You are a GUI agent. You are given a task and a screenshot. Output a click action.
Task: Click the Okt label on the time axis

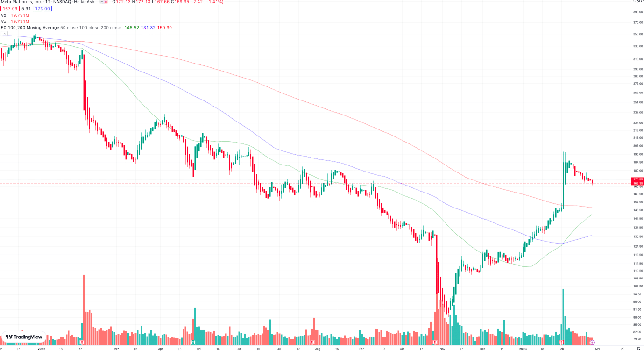click(x=402, y=348)
